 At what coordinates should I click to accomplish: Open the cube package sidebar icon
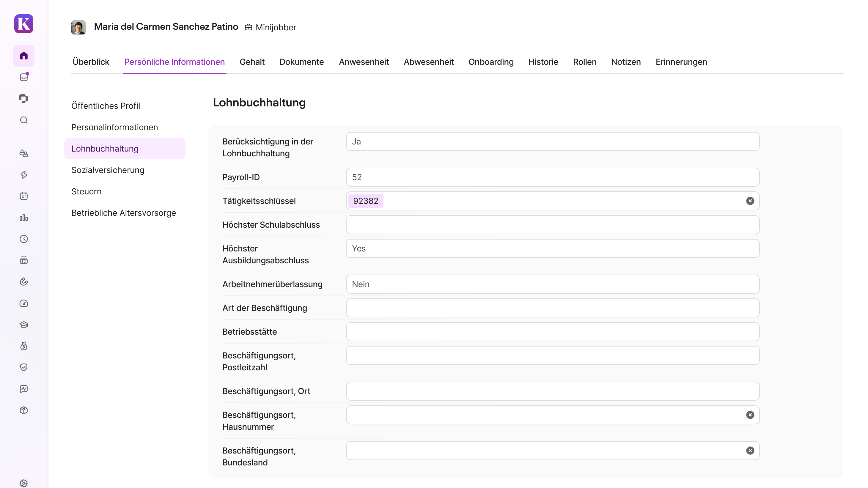(23, 410)
